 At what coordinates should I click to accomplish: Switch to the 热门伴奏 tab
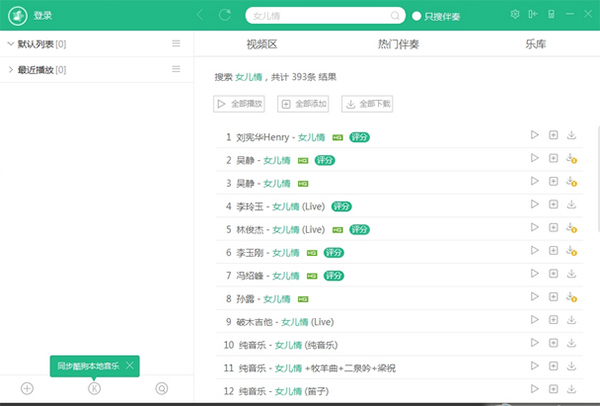click(x=398, y=45)
